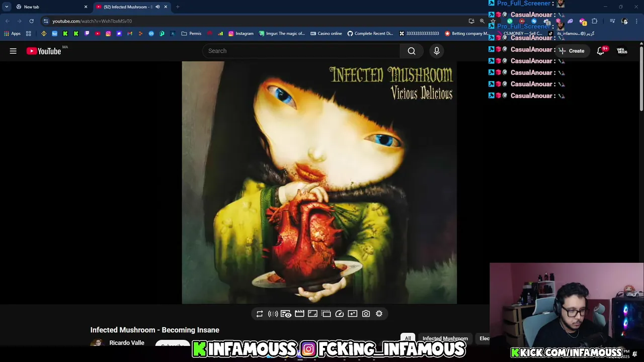Click the YouTube search magnifier button

[x=412, y=51]
